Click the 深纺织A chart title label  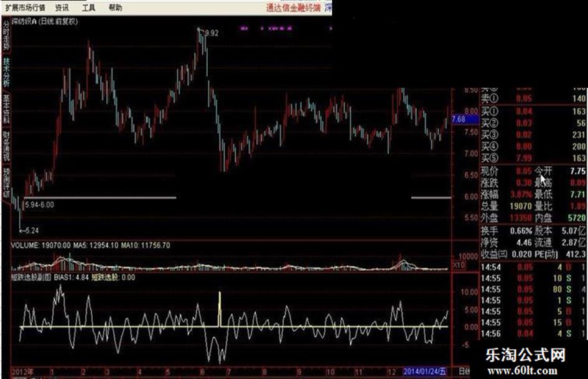(45, 22)
